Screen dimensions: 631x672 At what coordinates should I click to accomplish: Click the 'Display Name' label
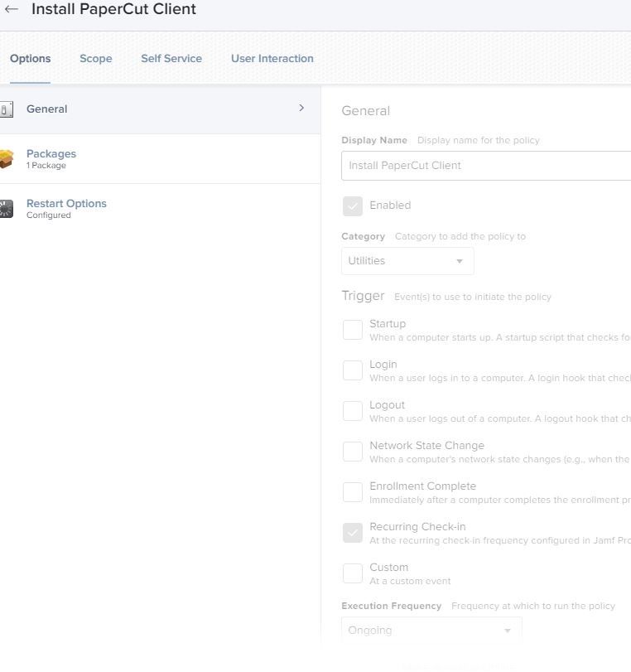point(374,140)
